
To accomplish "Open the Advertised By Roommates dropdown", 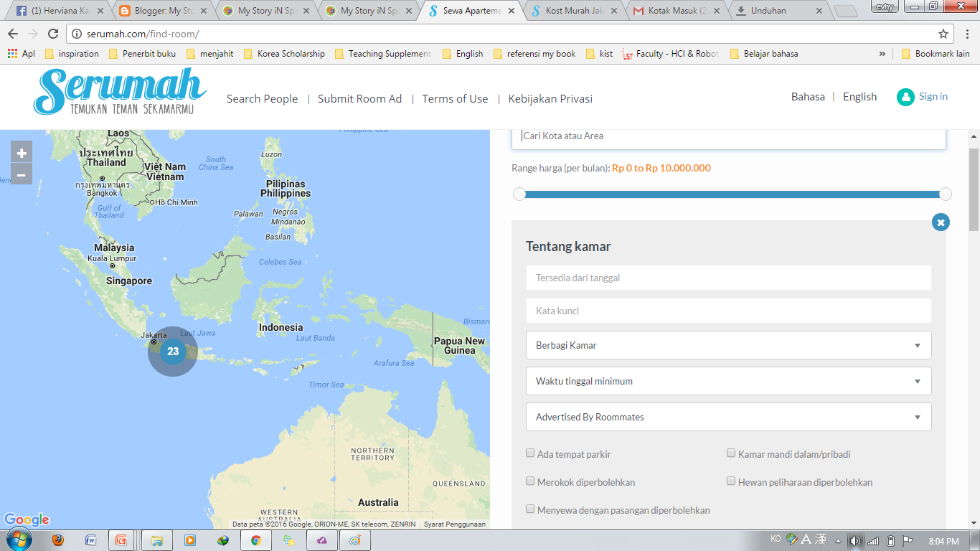I will 728,417.
